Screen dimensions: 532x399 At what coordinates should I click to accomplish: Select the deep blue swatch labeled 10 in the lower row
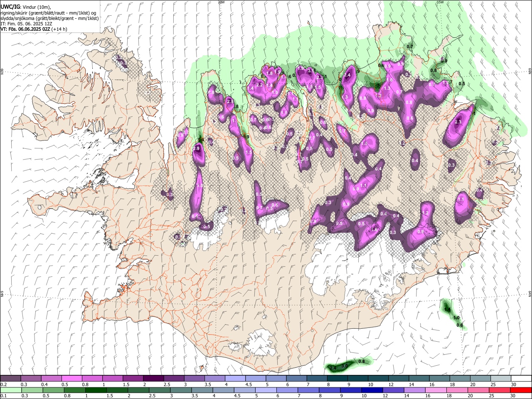tap(372, 390)
